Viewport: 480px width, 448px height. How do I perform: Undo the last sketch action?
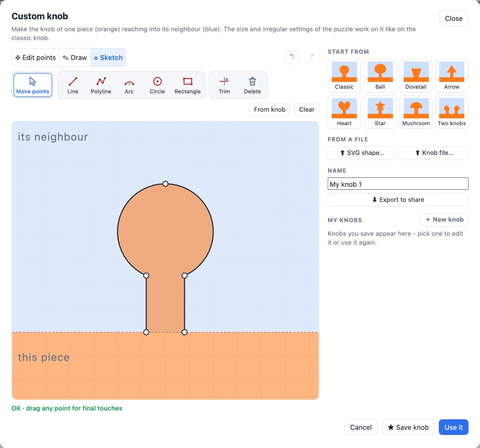coord(292,57)
